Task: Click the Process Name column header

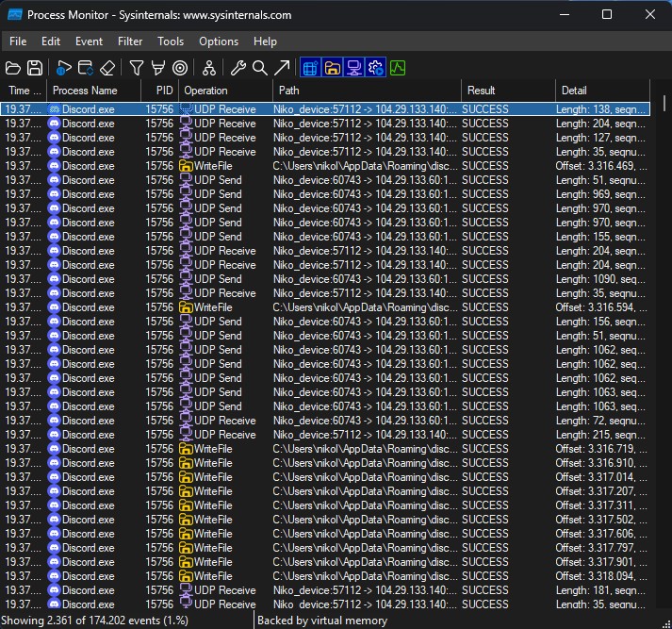Action: pyautogui.click(x=94, y=91)
